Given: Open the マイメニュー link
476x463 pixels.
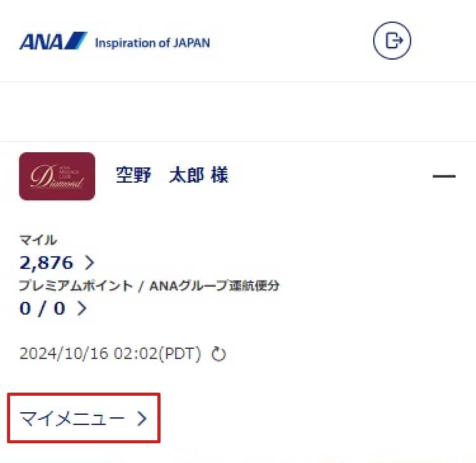Looking at the screenshot, I should tap(84, 418).
